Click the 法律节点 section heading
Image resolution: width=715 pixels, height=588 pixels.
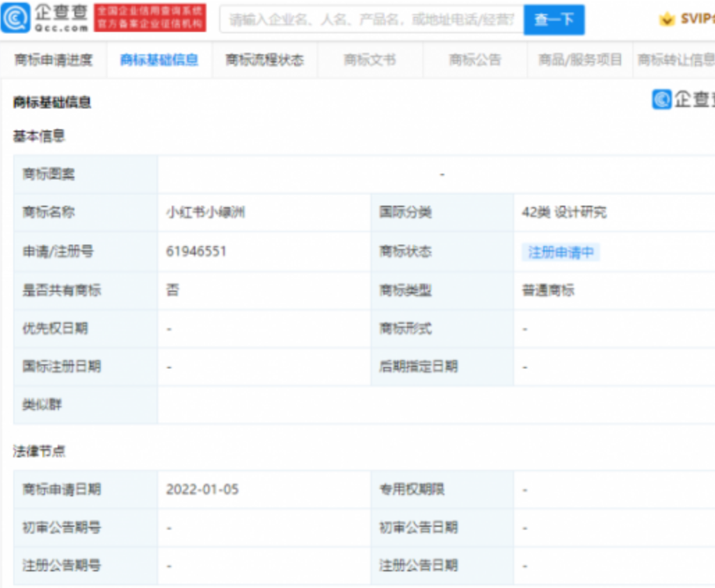[40, 452]
